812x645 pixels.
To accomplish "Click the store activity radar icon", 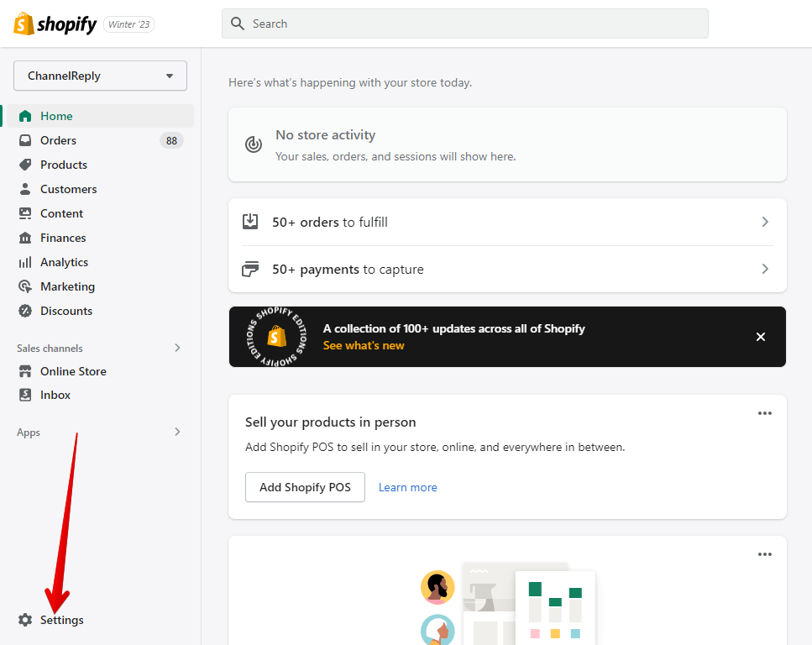I will click(254, 144).
